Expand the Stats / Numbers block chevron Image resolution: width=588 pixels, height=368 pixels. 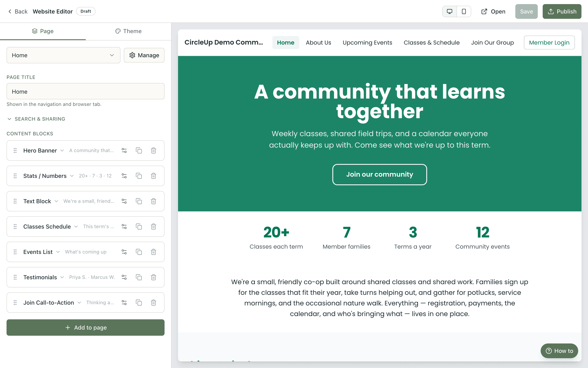pyautogui.click(x=72, y=176)
